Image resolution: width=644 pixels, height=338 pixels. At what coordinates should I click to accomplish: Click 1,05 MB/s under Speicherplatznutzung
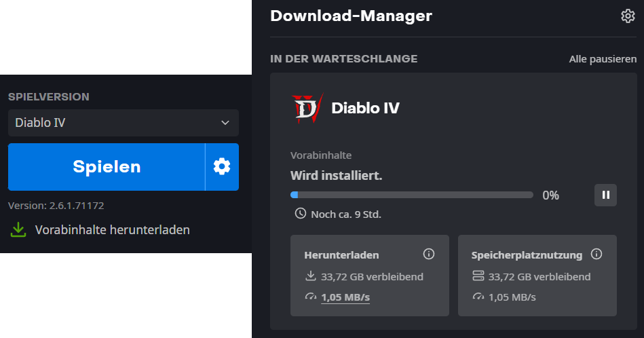512,297
